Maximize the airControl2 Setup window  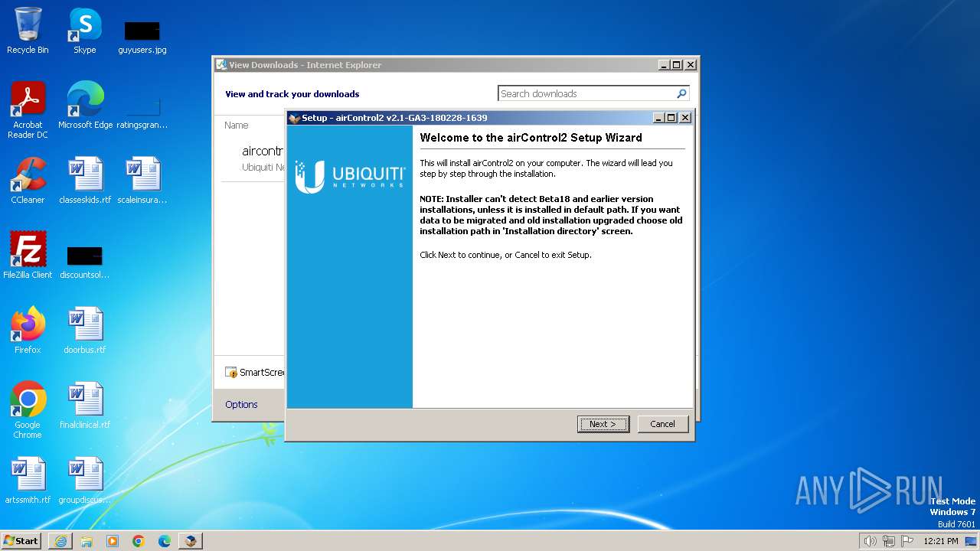[x=671, y=118]
